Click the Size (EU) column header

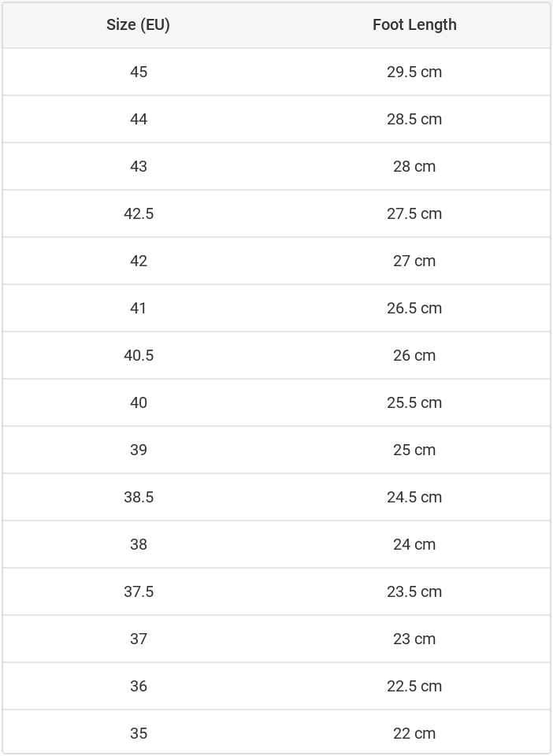pos(138,24)
